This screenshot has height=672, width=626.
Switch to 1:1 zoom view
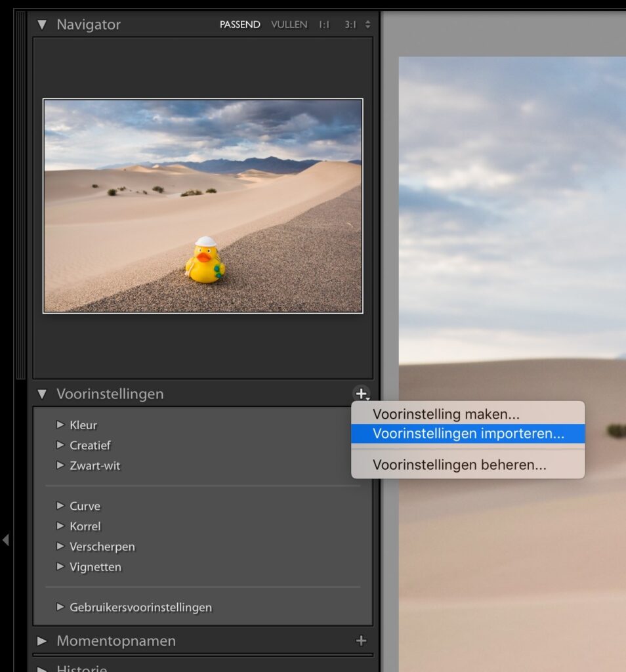tap(323, 24)
